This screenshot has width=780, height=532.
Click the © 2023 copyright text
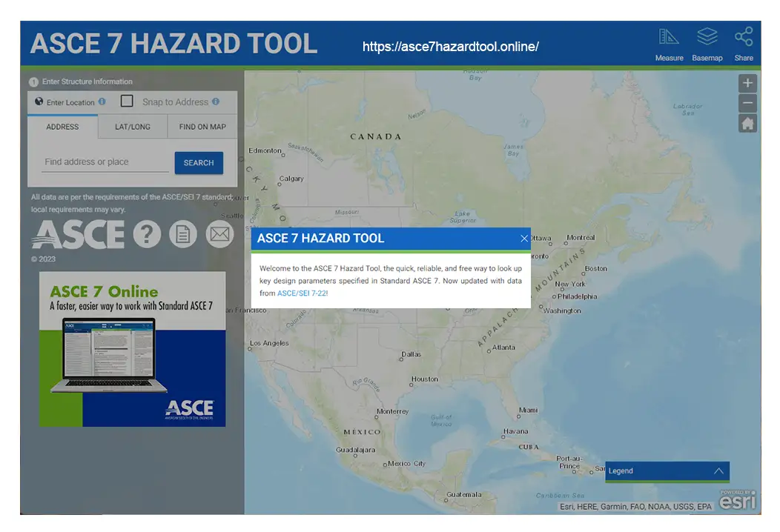coord(43,259)
